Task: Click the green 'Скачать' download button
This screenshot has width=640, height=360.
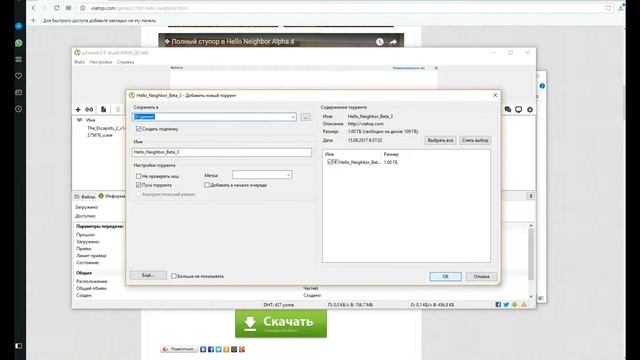Action: pos(281,323)
